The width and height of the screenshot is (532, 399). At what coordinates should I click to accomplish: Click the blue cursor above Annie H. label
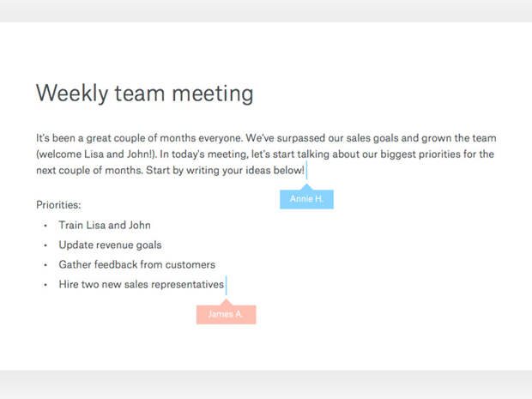[306, 170]
